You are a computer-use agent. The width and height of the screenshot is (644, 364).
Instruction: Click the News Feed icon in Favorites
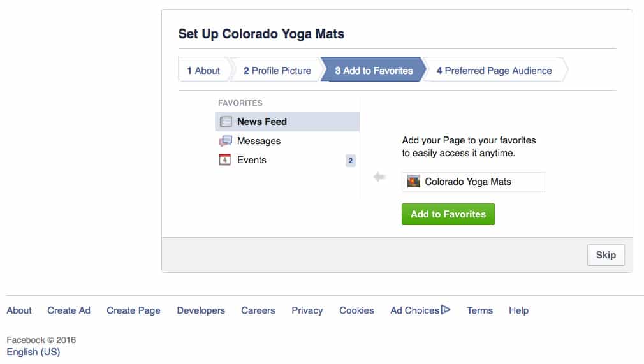[x=226, y=122]
